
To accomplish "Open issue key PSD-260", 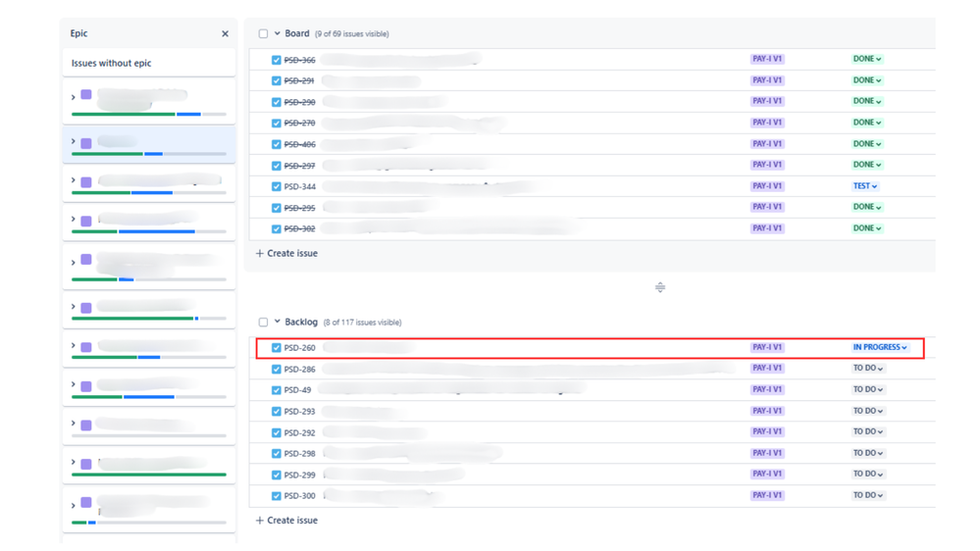I will 299,348.
